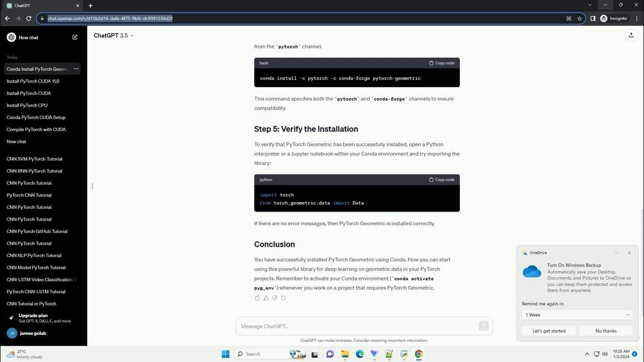The image size is (644, 362).
Task: Open the Remind me again 1 Week dropdown
Action: tap(578, 315)
